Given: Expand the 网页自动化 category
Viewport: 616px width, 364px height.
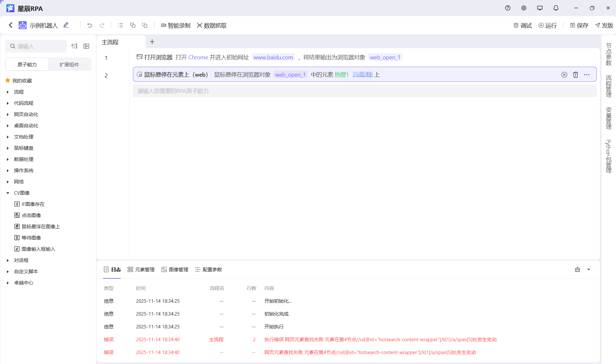Looking at the screenshot, I should (8, 114).
